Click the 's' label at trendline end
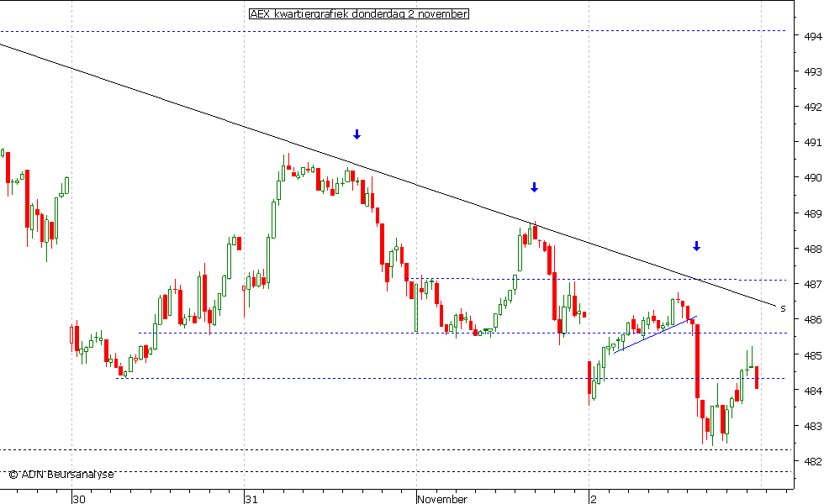 tap(783, 309)
